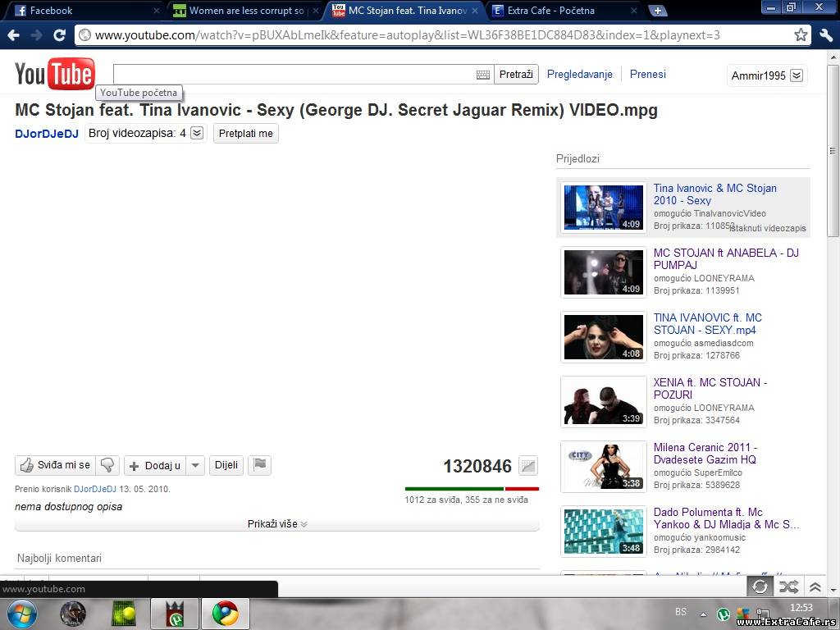Screen dimensions: 840x630
Task: Click the BS language indicator
Action: [x=681, y=612]
